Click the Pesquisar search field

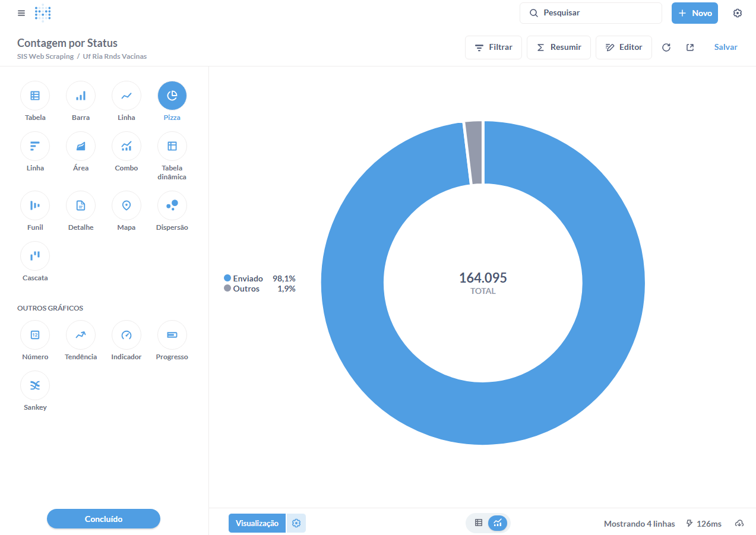(590, 13)
